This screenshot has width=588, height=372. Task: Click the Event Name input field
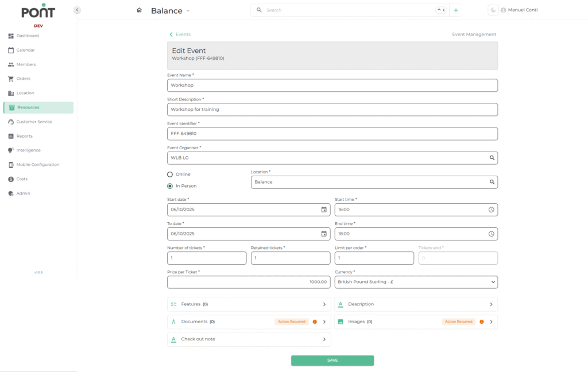[x=332, y=86]
